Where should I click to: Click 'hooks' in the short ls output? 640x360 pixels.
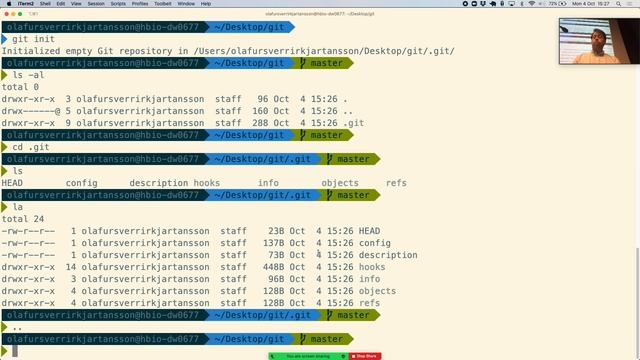tap(207, 183)
